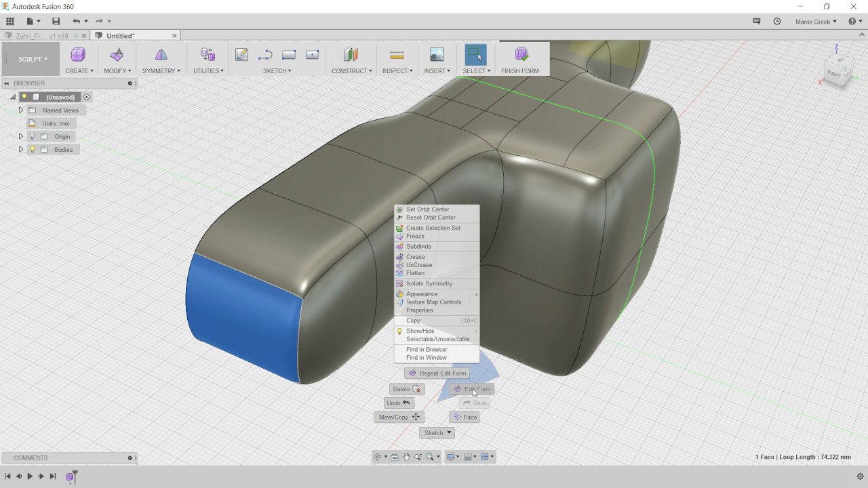The height and width of the screenshot is (488, 868).
Task: Click the Display Settings monitor icon
Action: pos(450,457)
